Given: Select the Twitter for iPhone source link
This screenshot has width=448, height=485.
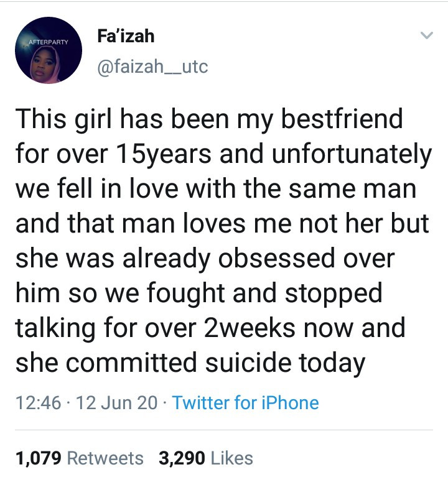Looking at the screenshot, I should [246, 403].
